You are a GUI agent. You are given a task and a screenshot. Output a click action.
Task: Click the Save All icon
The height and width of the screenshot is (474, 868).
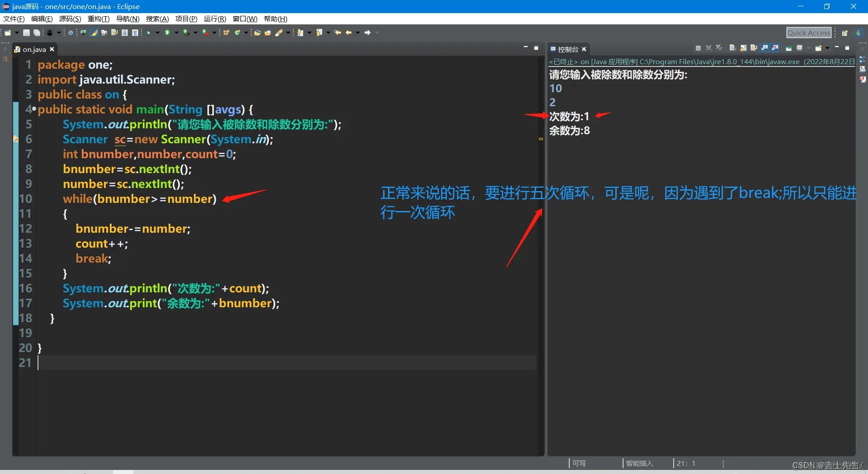point(37,33)
